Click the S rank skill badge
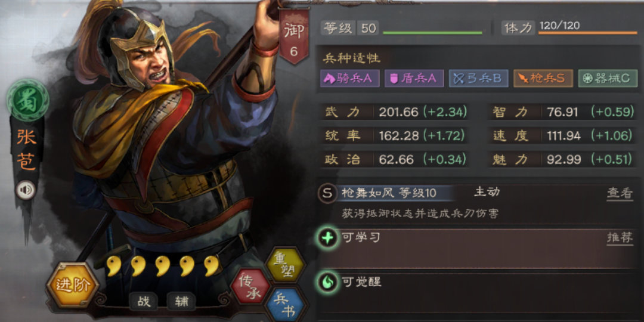 click(328, 193)
